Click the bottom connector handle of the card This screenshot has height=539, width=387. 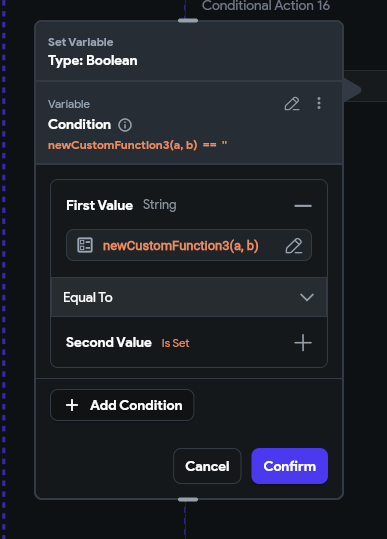click(x=188, y=499)
